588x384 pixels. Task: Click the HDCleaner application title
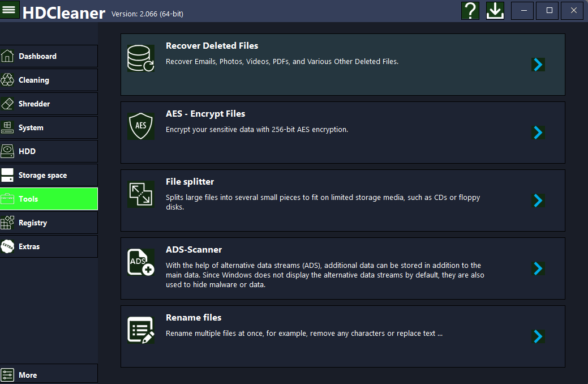(64, 13)
